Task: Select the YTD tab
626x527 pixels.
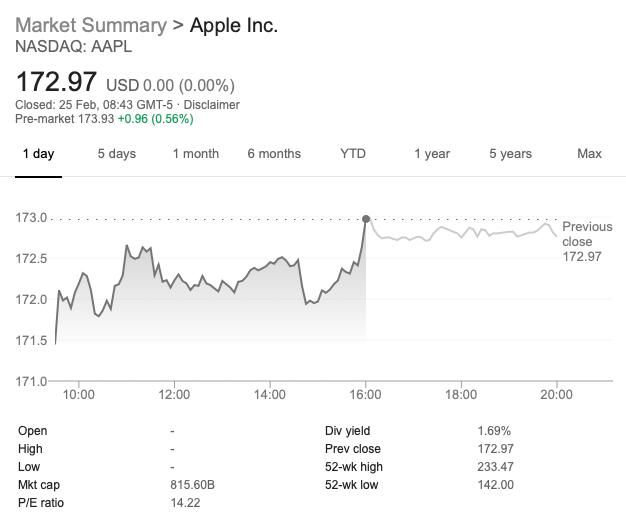Action: click(352, 154)
